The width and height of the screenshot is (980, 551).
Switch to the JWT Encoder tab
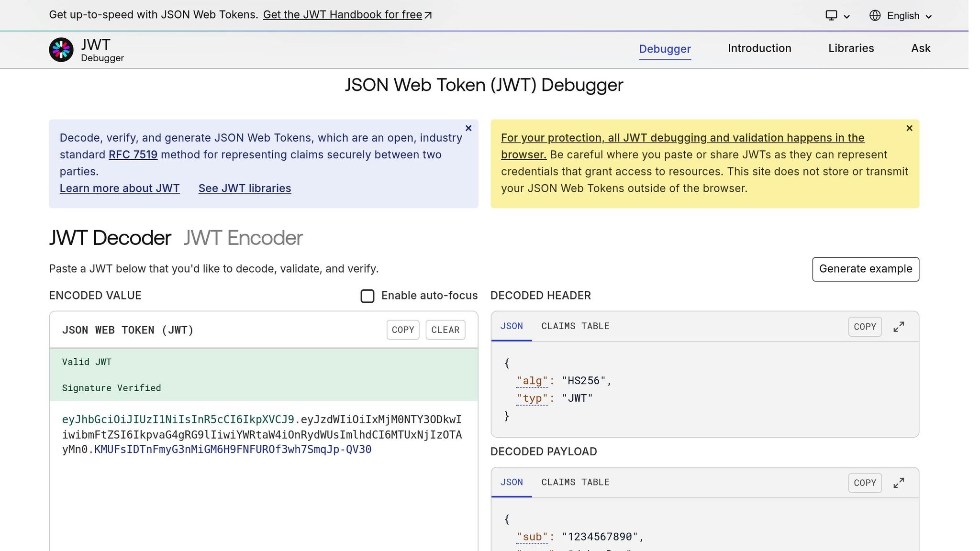click(x=242, y=238)
